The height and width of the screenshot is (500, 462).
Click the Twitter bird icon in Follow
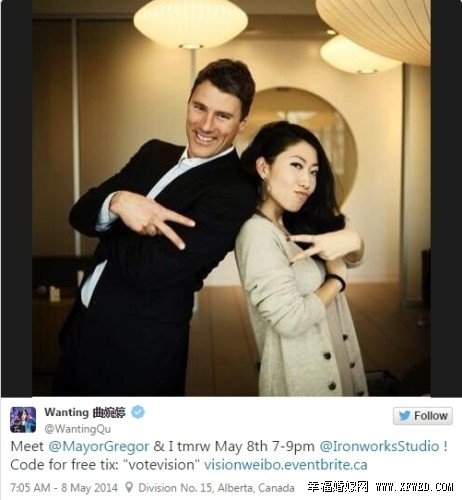point(404,416)
